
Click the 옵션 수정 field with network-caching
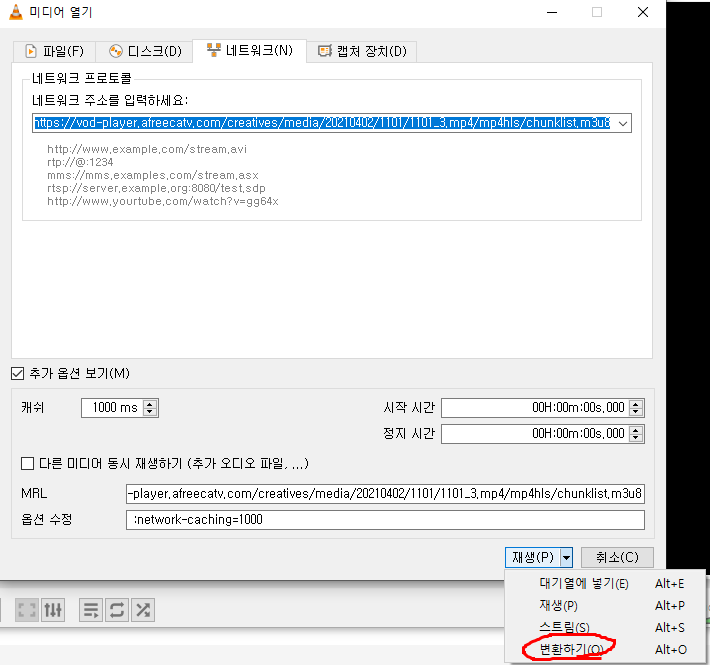[385, 520]
